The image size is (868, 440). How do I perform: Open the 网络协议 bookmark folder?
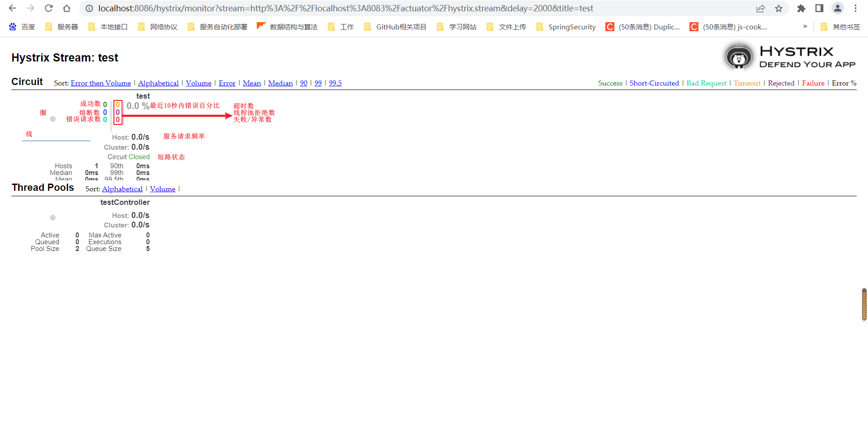[x=157, y=27]
